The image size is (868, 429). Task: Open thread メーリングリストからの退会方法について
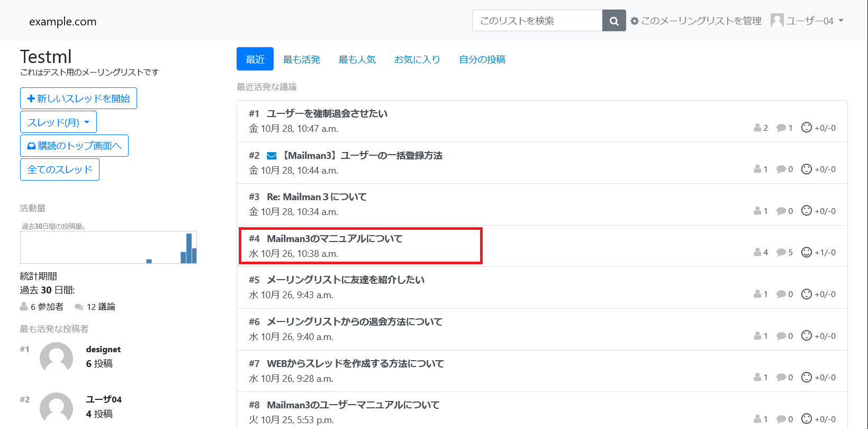(355, 321)
